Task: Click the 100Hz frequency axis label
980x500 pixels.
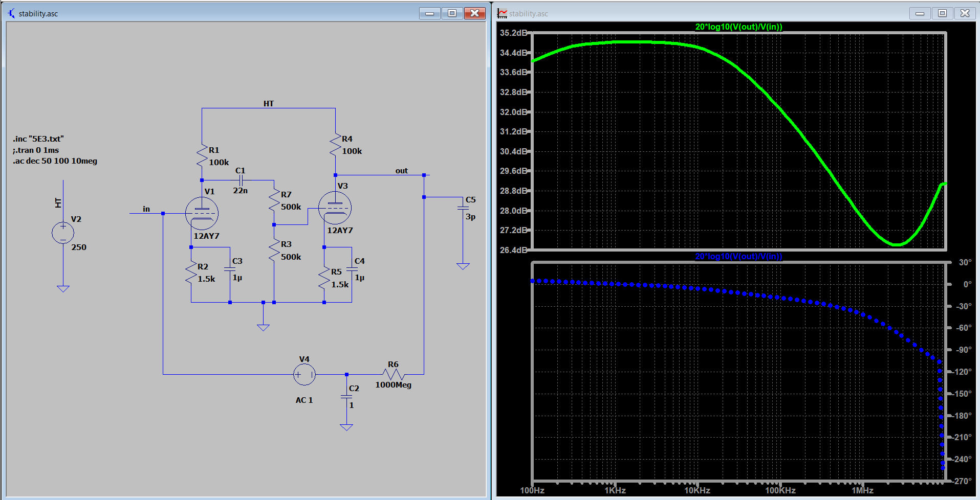Action: pos(532,490)
